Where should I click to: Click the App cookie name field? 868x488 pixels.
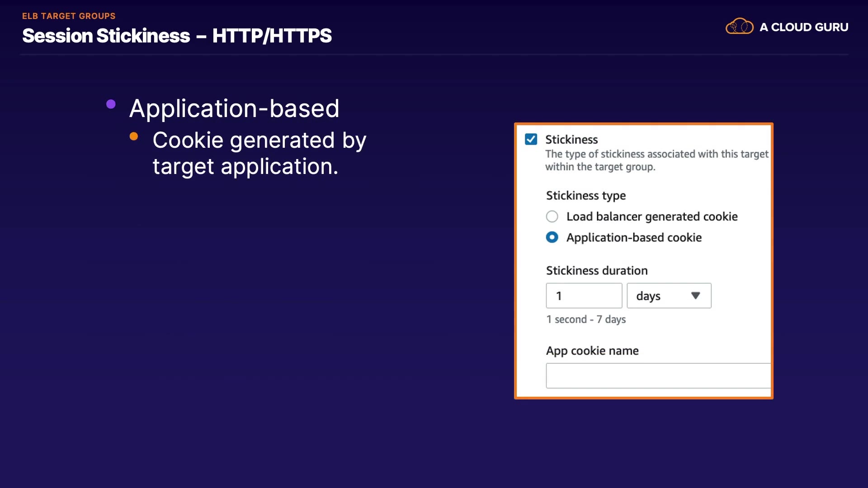(x=658, y=375)
